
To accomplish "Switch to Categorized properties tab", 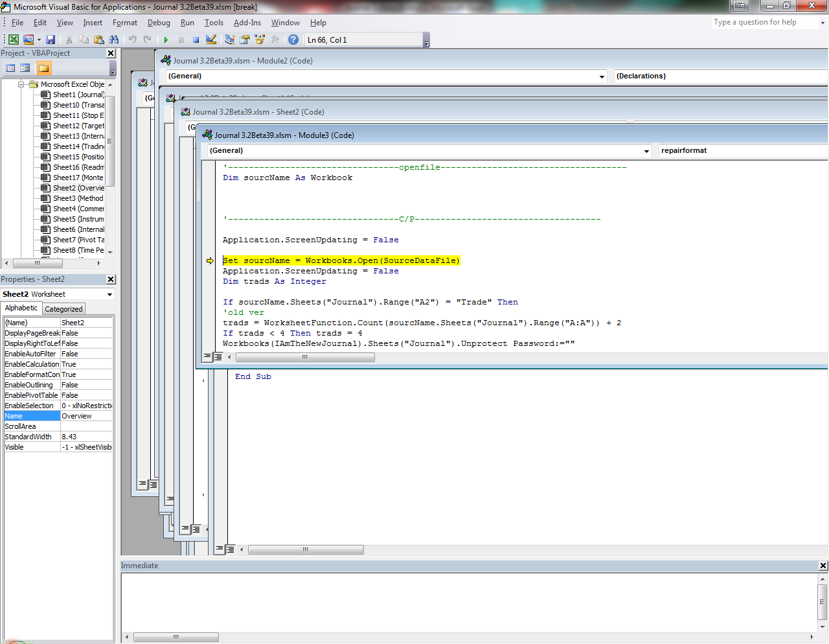I will click(63, 309).
